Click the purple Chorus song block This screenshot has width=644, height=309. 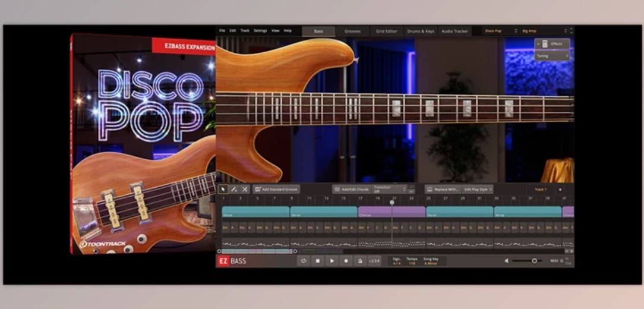click(x=391, y=212)
